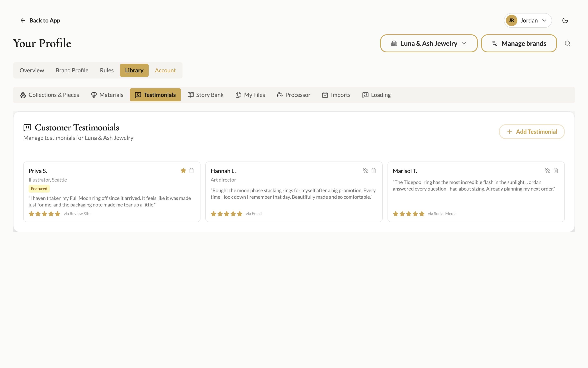The width and height of the screenshot is (588, 368).
Task: Click Priya S. five-star rating
Action: click(x=45, y=214)
